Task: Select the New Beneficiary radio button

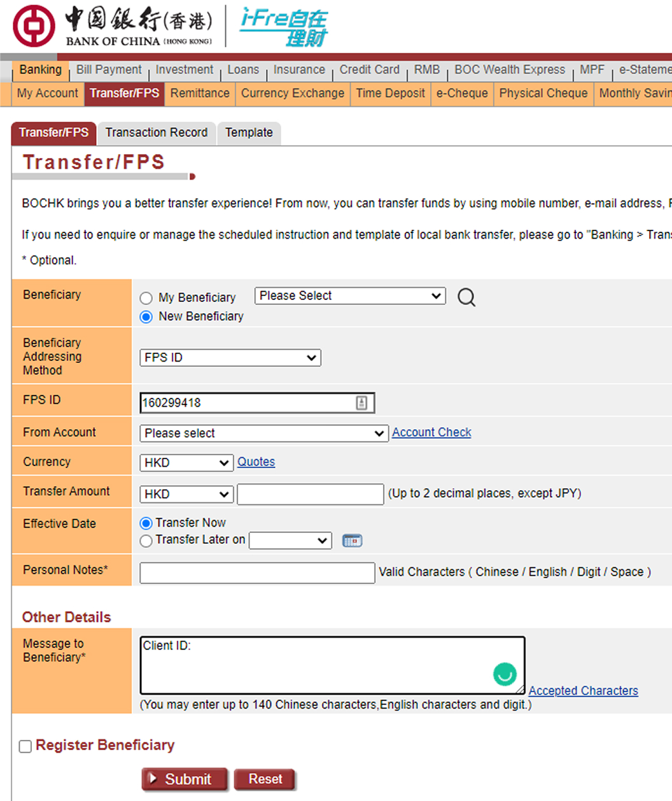Action: (146, 316)
